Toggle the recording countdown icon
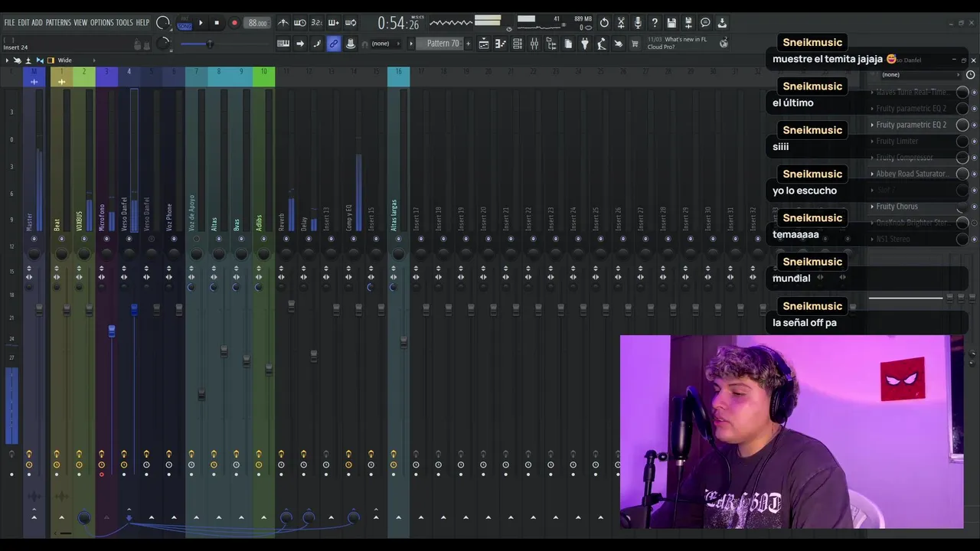This screenshot has height=551, width=980. (x=317, y=22)
